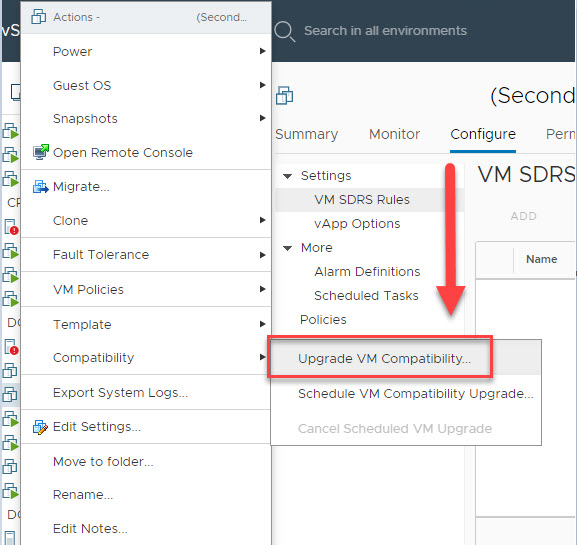577x545 pixels.
Task: Open Scheduled Tasks
Action: pos(366,295)
